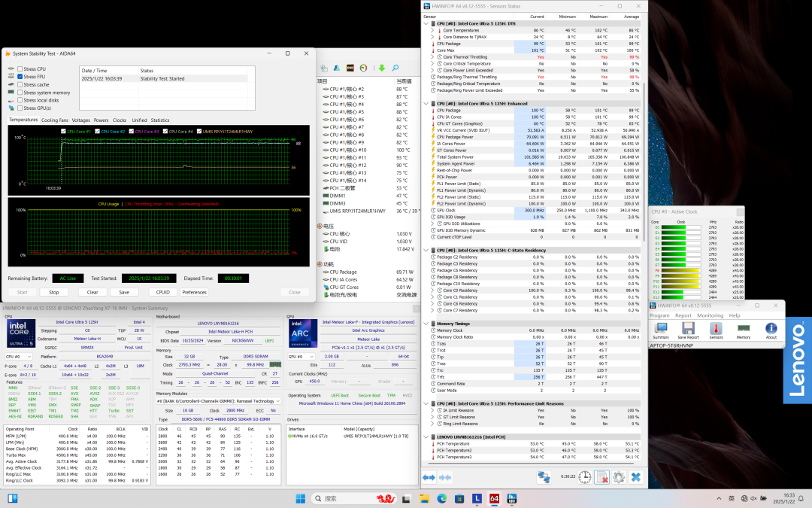Viewport: 812px width, 508px height.
Task: Click Clear button in stability test
Action: pyautogui.click(x=92, y=292)
